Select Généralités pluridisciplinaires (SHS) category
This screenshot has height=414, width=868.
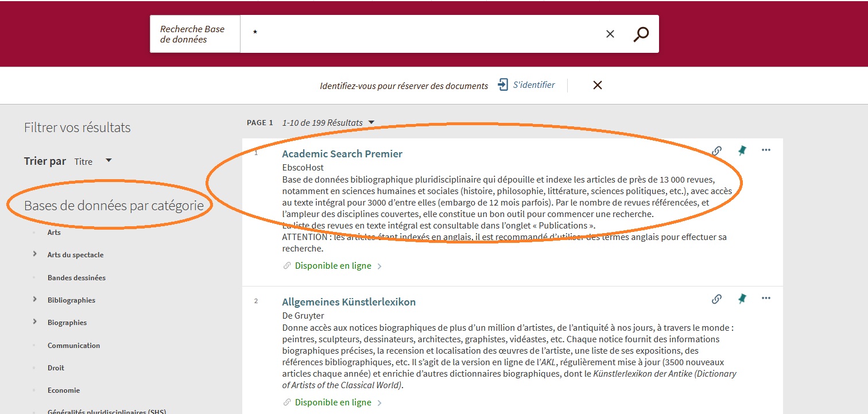click(x=107, y=411)
